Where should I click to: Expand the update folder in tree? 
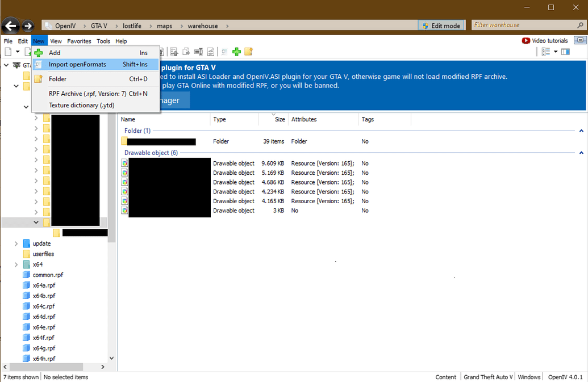pyautogui.click(x=16, y=244)
